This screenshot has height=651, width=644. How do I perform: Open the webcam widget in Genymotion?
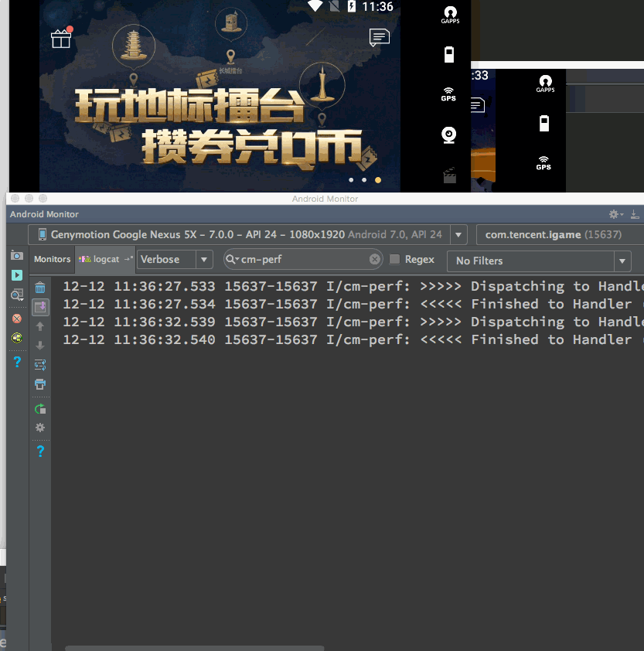pos(449,135)
